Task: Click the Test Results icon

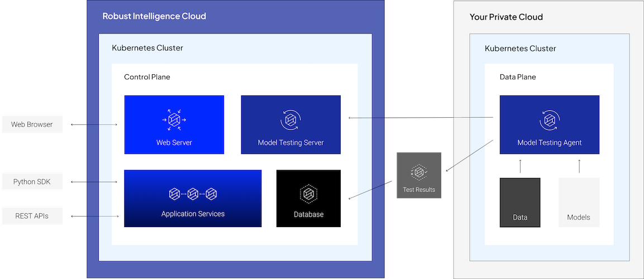Action: (418, 172)
